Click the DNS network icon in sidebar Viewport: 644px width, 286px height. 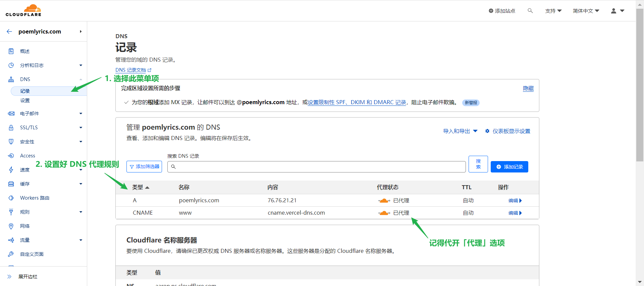click(x=11, y=79)
